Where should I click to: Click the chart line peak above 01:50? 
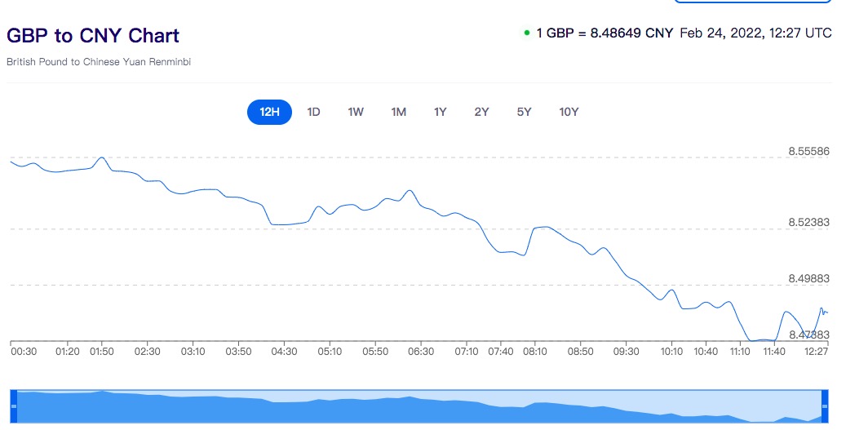coord(101,157)
